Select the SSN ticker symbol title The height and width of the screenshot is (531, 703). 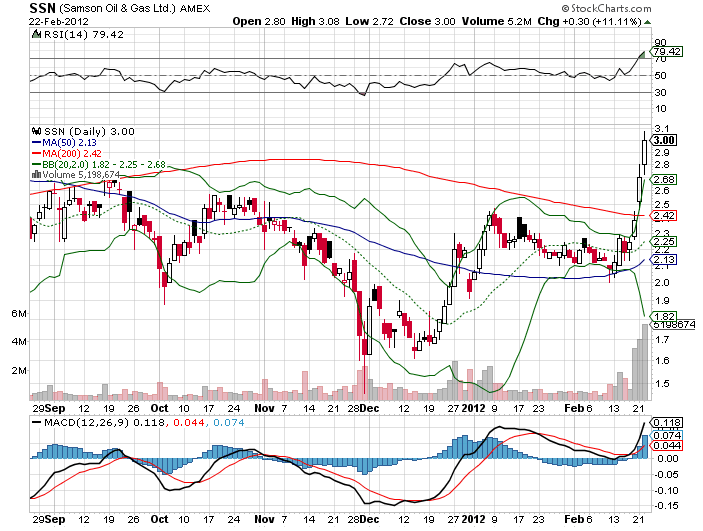click(43, 8)
